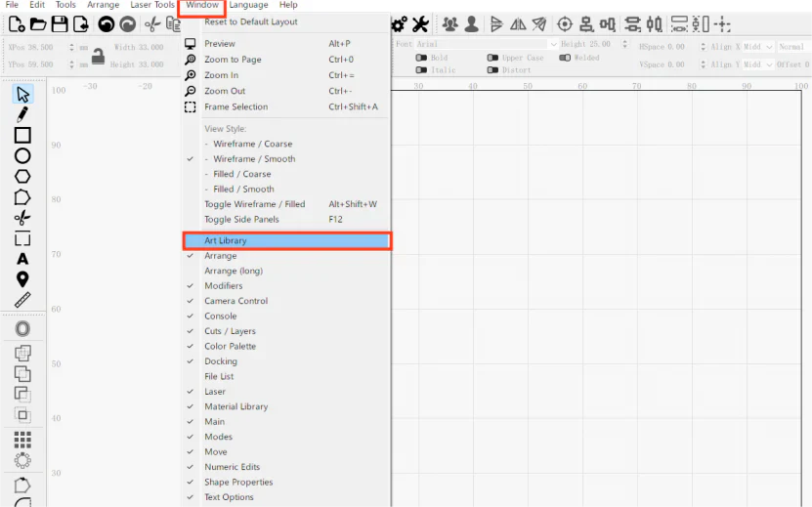Enable the Bold text toggle
This screenshot has width=812, height=507.
click(421, 58)
